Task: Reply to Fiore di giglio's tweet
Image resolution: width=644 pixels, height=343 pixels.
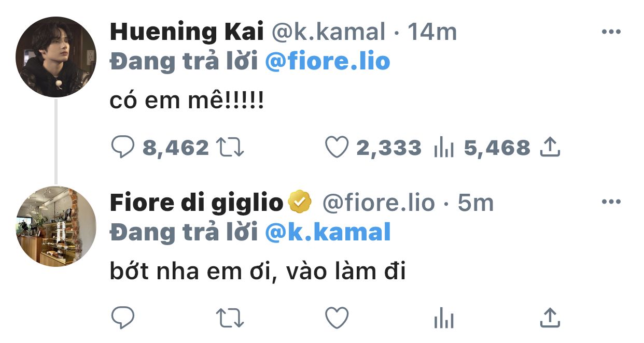Action: pos(123,317)
